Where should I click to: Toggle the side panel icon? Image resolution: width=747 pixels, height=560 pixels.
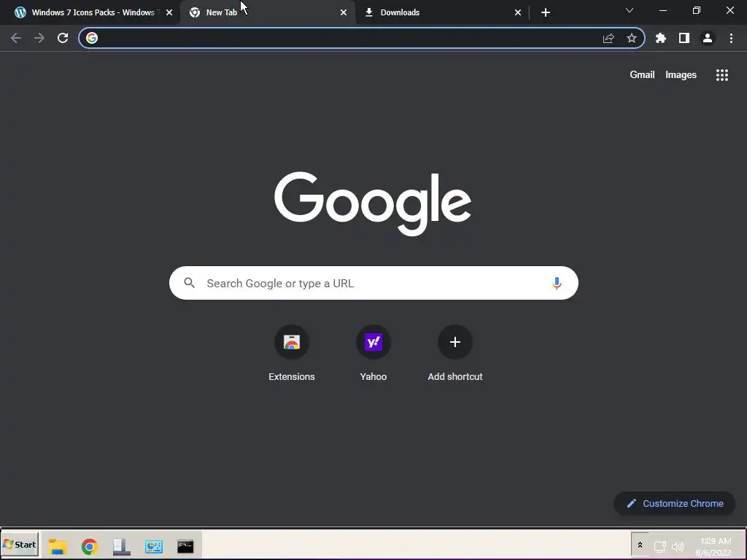(x=684, y=38)
